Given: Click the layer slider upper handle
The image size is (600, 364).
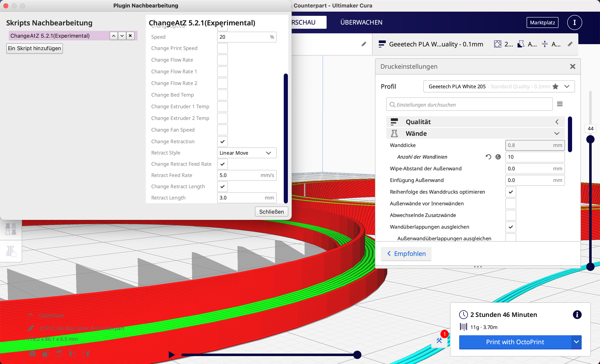Looking at the screenshot, I should point(590,140).
